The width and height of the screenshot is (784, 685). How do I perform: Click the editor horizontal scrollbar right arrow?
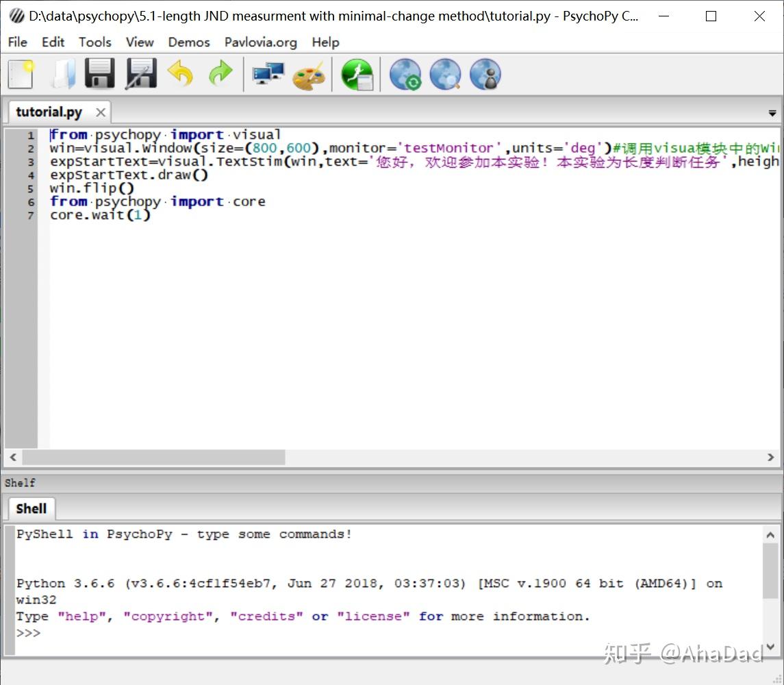[771, 458]
